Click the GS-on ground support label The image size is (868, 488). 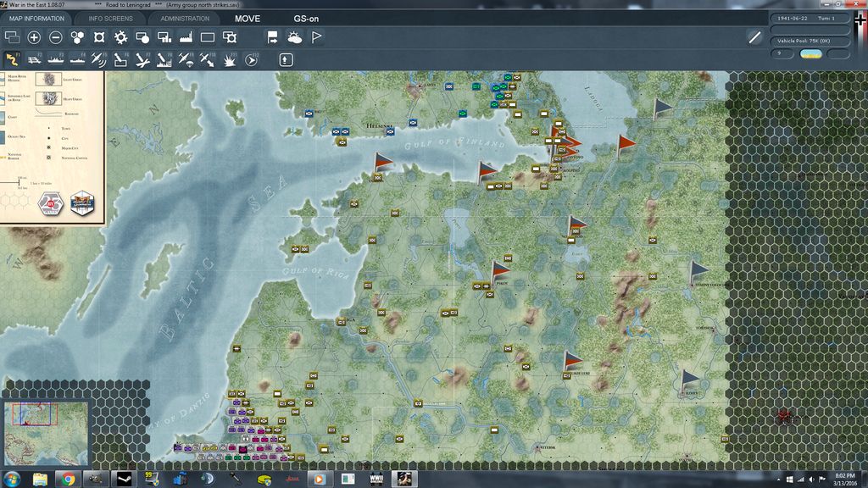click(x=306, y=19)
